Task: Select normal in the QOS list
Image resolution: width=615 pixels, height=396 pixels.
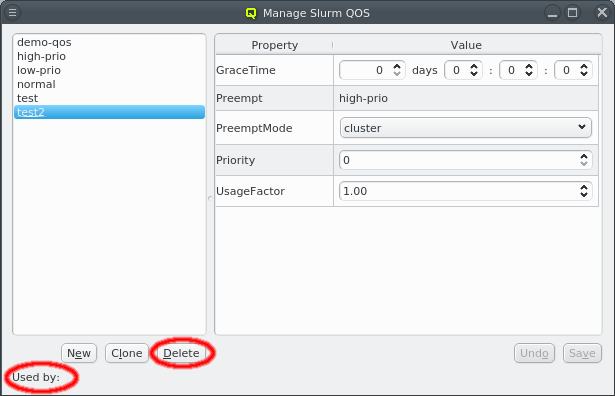Action: tap(109, 84)
